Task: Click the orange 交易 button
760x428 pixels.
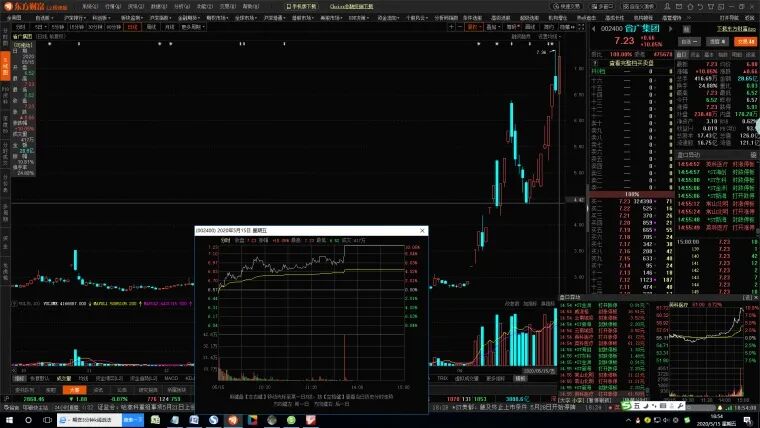Action: (745, 42)
